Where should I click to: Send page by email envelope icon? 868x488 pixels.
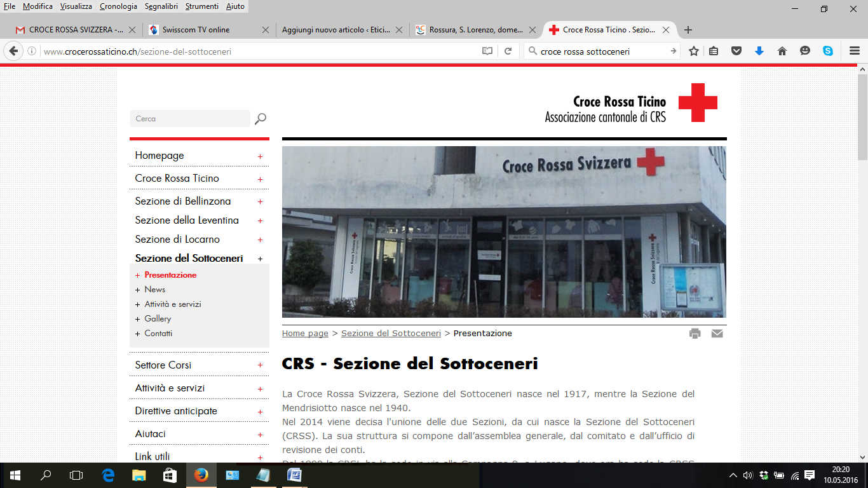tap(717, 334)
